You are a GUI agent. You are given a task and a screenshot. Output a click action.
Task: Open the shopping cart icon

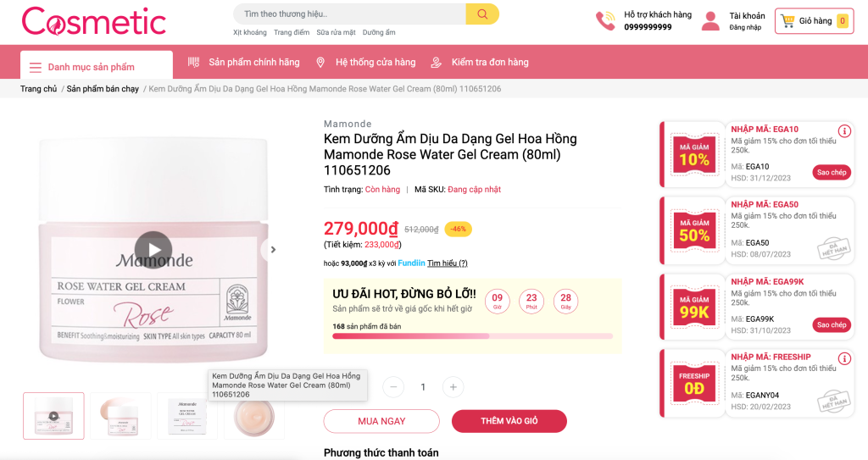[x=788, y=20]
